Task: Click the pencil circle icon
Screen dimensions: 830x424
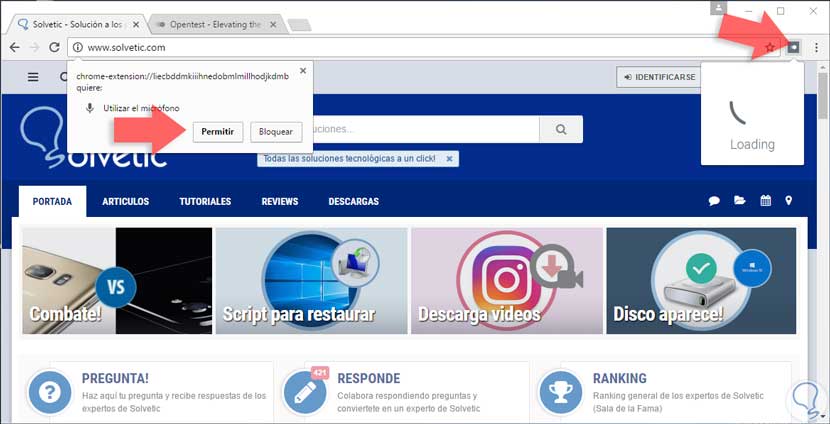Action: [305, 392]
